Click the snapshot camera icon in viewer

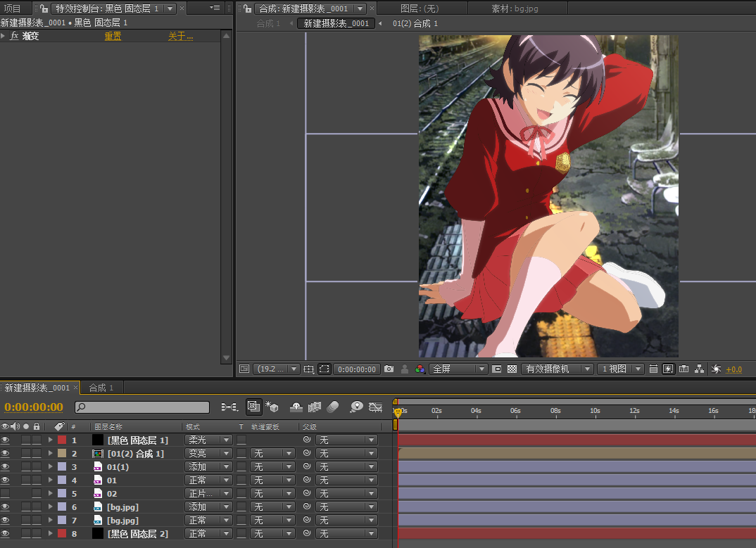389,369
